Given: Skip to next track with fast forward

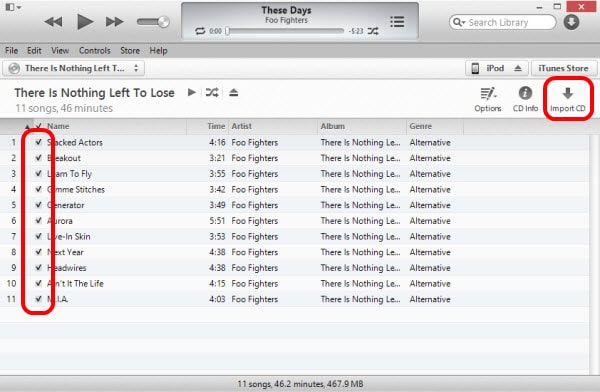Looking at the screenshot, I should coord(114,22).
